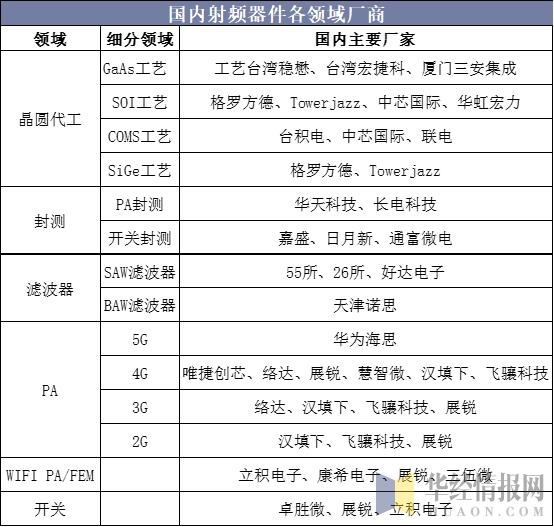The height and width of the screenshot is (527, 554).
Task: Select the 华为海思 cell
Action: point(366,339)
